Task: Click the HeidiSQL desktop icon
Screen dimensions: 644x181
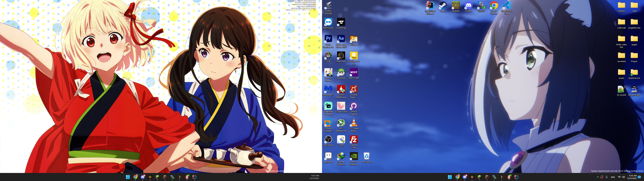Action: pos(341,73)
